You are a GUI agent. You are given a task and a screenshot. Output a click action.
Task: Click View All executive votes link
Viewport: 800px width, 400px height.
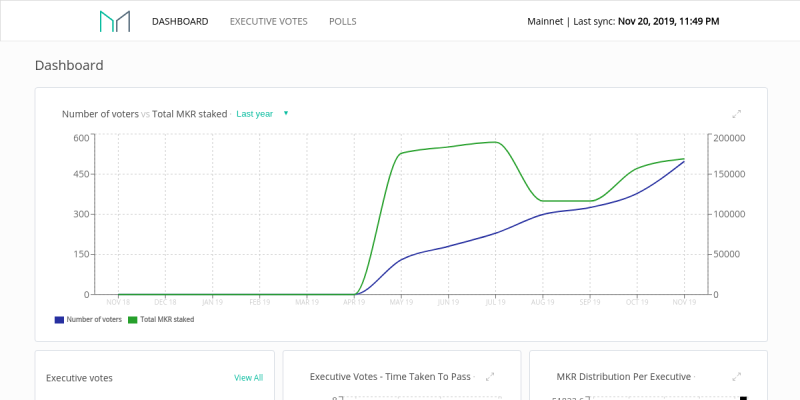248,378
